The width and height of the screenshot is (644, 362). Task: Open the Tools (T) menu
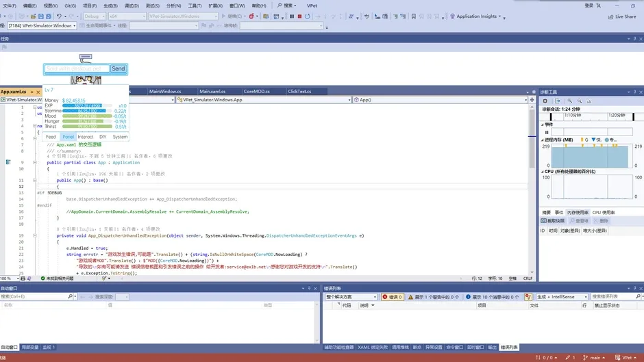pos(195,5)
